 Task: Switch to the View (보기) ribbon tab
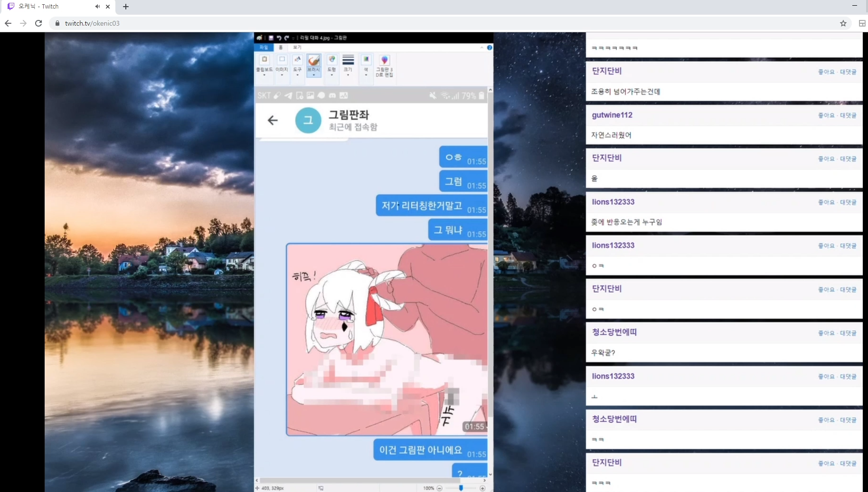pos(297,47)
